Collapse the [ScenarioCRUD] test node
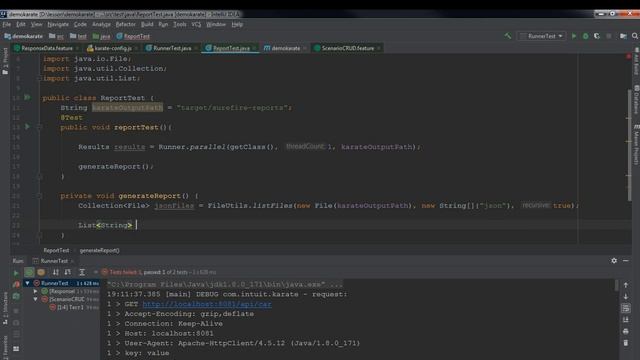This screenshot has height=360, width=640. tap(36, 299)
